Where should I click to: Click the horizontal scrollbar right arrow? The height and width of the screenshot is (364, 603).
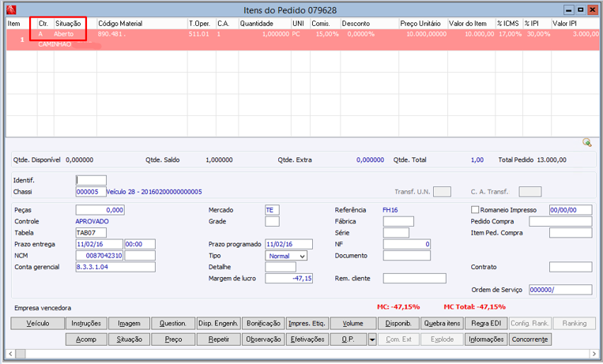(x=596, y=354)
